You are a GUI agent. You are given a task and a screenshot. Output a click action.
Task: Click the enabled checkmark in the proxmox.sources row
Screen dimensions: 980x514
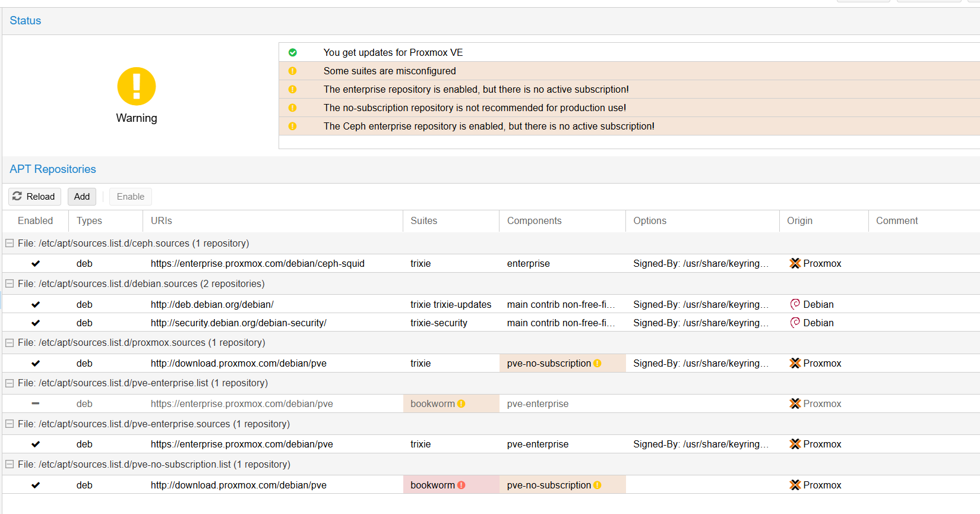pos(36,363)
